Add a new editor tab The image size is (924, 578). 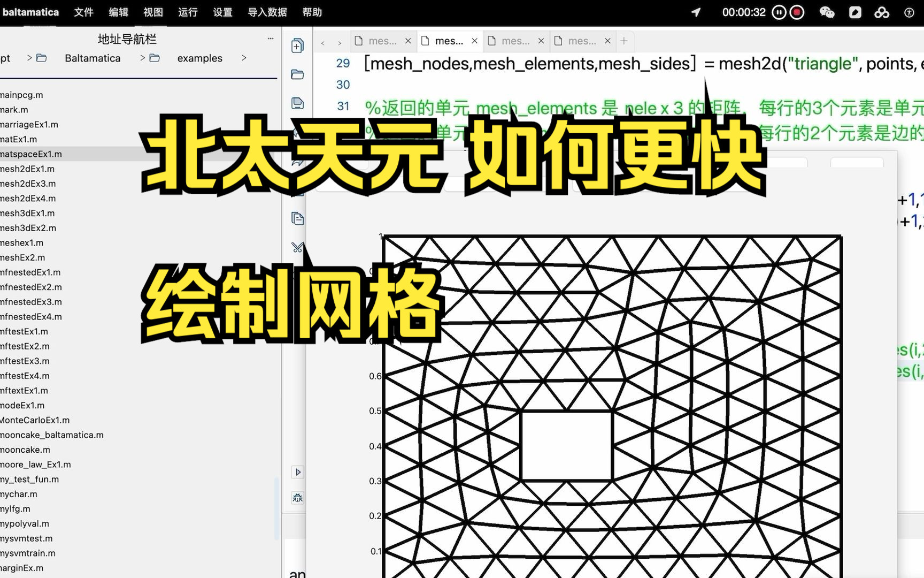[623, 41]
